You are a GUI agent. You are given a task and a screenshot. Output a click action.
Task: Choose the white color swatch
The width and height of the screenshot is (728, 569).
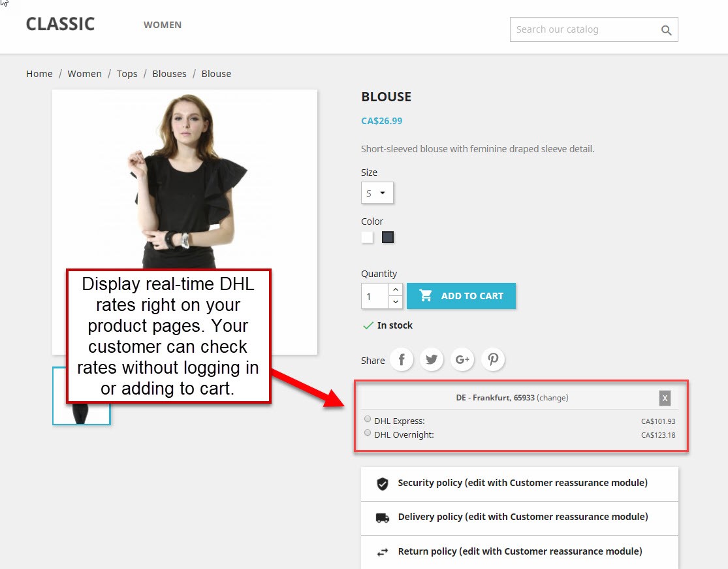tap(367, 237)
